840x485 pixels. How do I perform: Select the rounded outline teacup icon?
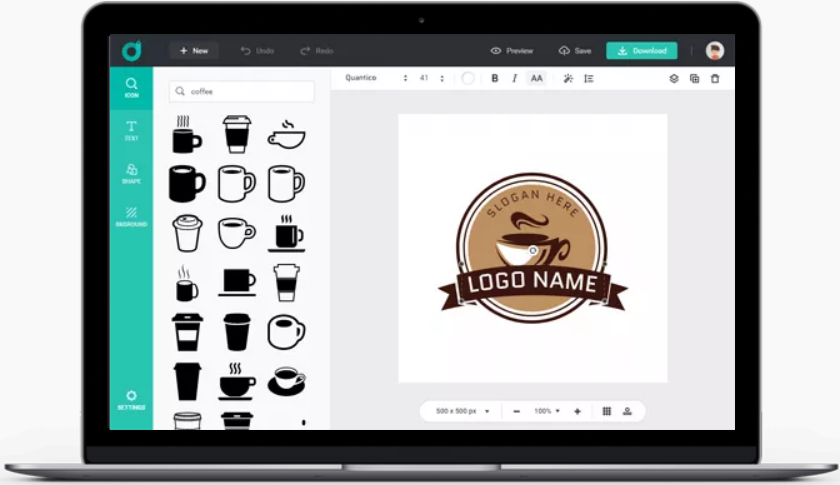(x=236, y=233)
